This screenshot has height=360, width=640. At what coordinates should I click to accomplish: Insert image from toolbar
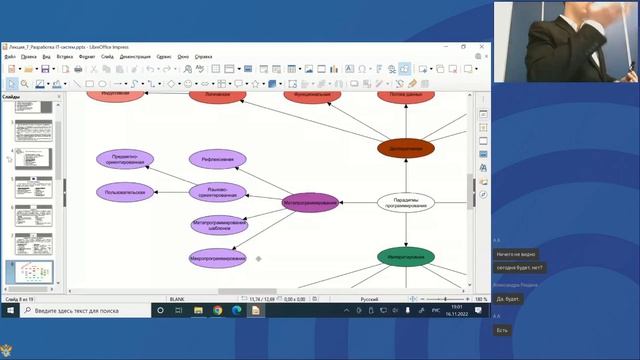click(x=309, y=69)
